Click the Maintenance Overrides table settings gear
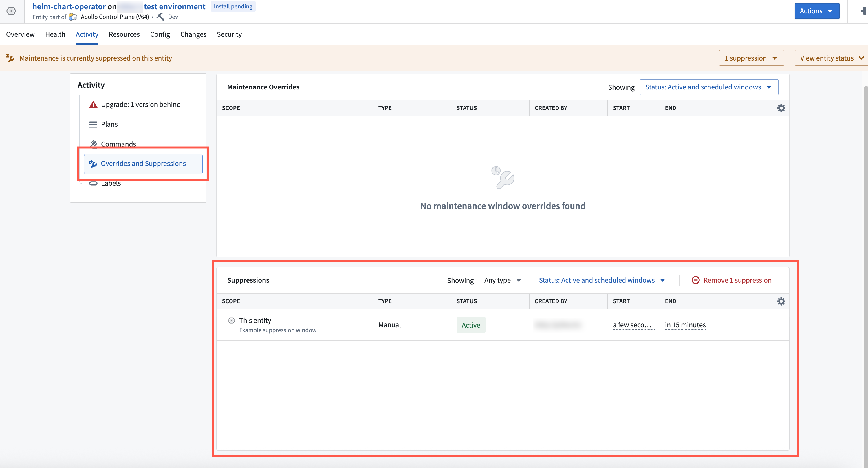Image resolution: width=868 pixels, height=468 pixels. 781,108
